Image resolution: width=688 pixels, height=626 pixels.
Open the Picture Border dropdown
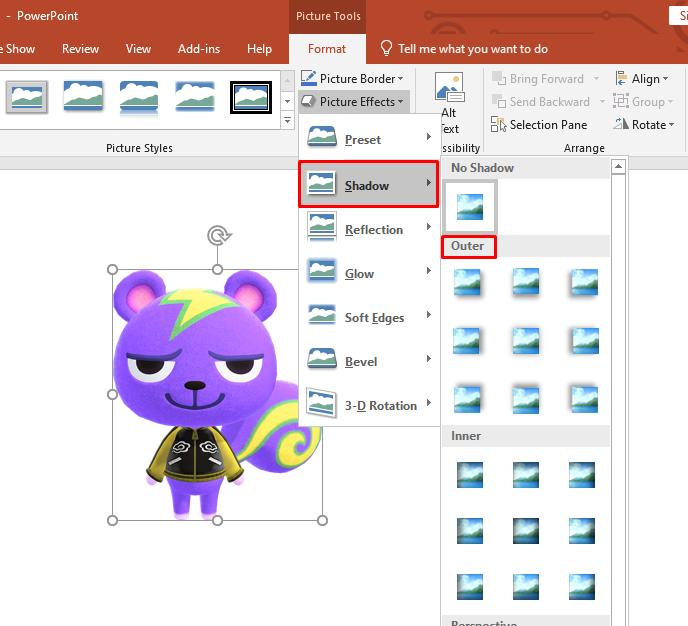(x=352, y=79)
